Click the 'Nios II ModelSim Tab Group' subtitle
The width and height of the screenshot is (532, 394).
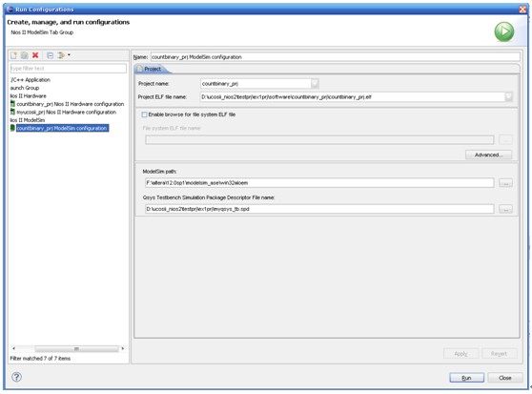pyautogui.click(x=42, y=32)
